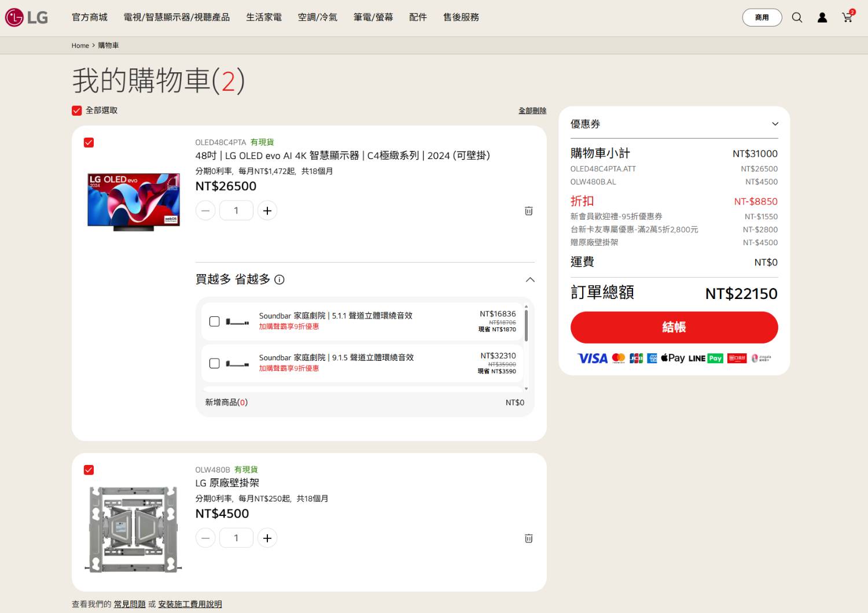Check the Soundbar 9.1.5 add-on checkbox
Viewport: 868px width, 613px height.
(214, 363)
